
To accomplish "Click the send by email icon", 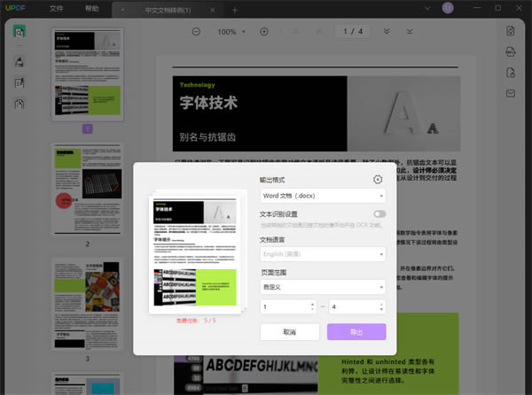I will point(511,94).
